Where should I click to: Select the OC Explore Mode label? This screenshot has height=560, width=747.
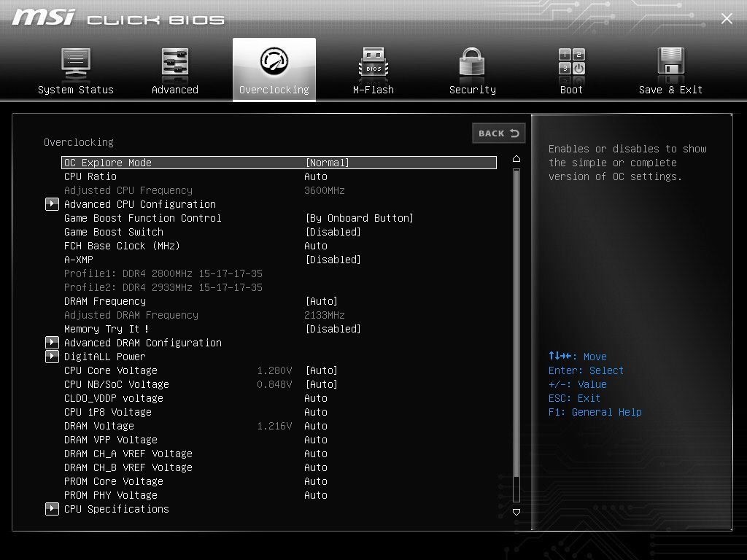(x=108, y=163)
